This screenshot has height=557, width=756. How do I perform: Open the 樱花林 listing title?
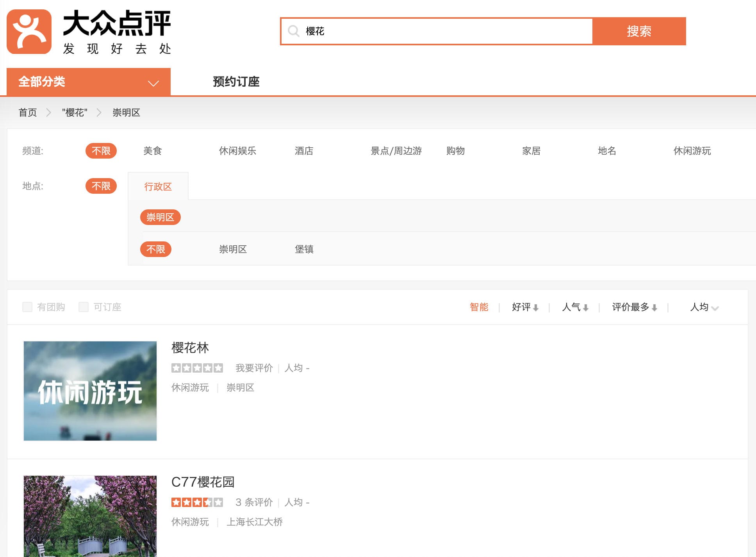(190, 348)
